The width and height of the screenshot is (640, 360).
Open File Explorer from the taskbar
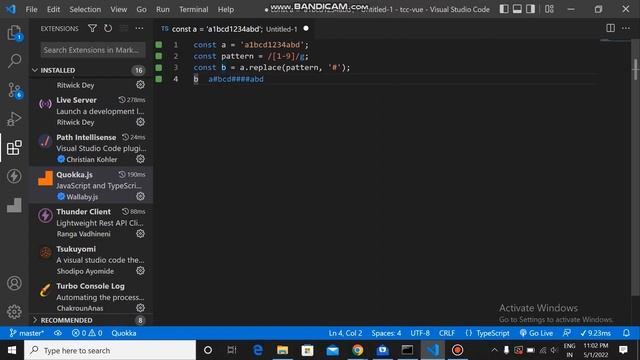[x=282, y=350]
